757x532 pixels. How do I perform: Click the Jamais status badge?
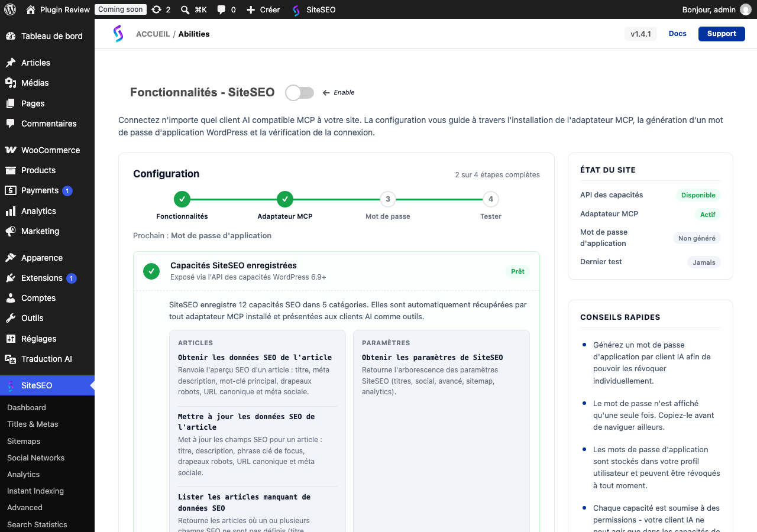pyautogui.click(x=704, y=262)
